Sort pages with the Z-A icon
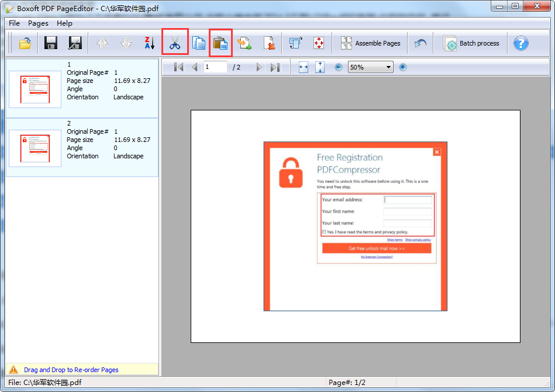The width and height of the screenshot is (555, 392). point(149,41)
